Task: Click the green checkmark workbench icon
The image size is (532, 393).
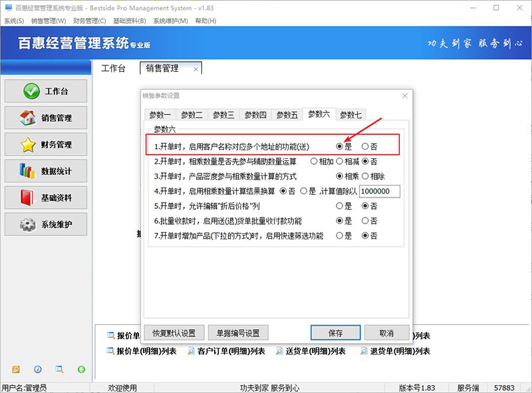Action: pyautogui.click(x=31, y=91)
